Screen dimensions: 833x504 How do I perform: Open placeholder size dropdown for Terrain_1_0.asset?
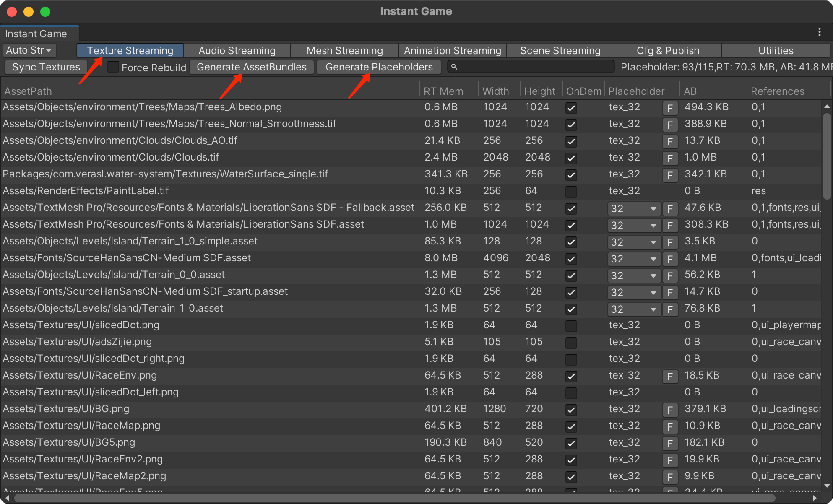(634, 309)
